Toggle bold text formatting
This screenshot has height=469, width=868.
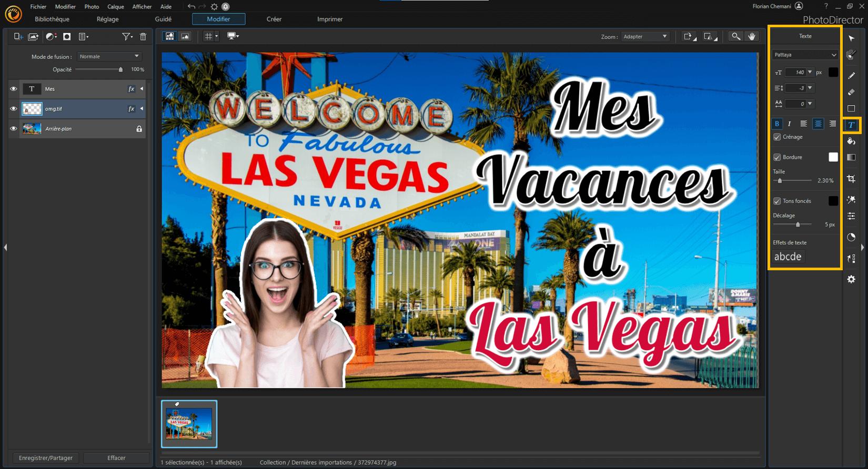(x=777, y=124)
